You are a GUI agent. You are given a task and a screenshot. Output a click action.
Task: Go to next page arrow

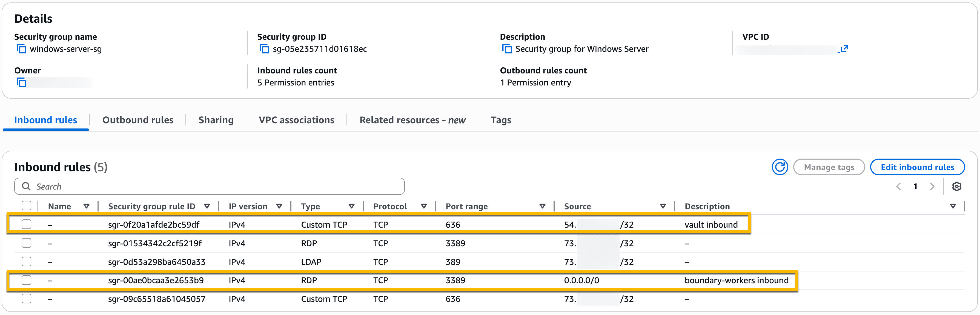932,187
